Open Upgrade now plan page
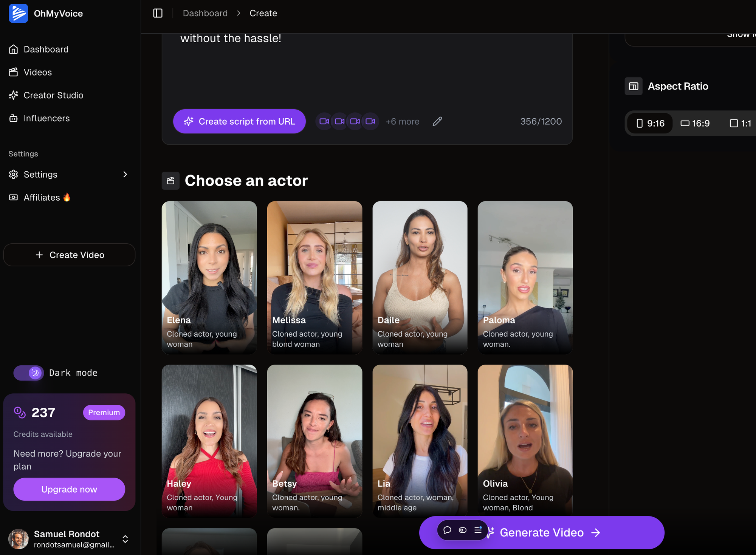 69,489
